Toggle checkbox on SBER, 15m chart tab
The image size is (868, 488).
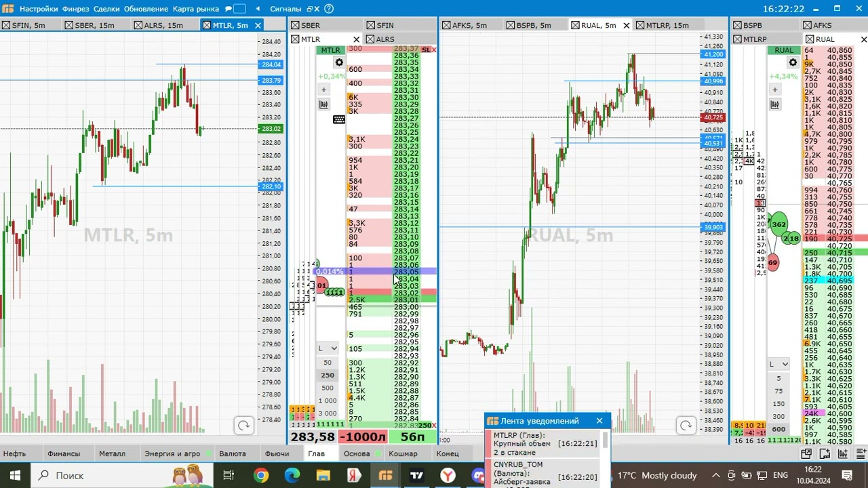point(68,25)
